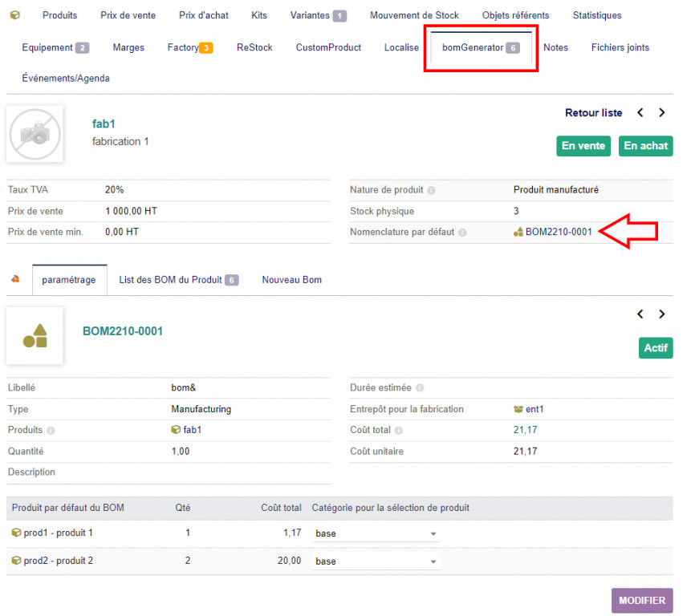Click the info icon beside Nature de produit
691x616 pixels.
point(432,191)
